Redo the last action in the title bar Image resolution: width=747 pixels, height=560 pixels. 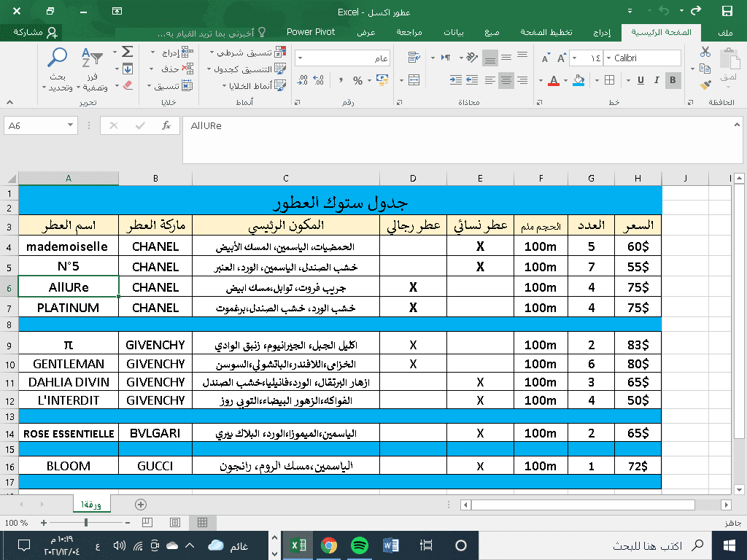click(x=696, y=11)
